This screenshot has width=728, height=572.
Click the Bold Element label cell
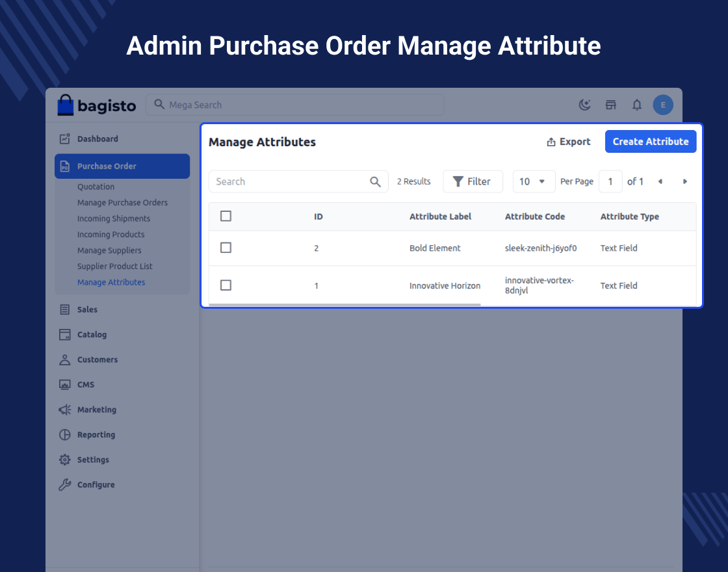[x=435, y=248]
